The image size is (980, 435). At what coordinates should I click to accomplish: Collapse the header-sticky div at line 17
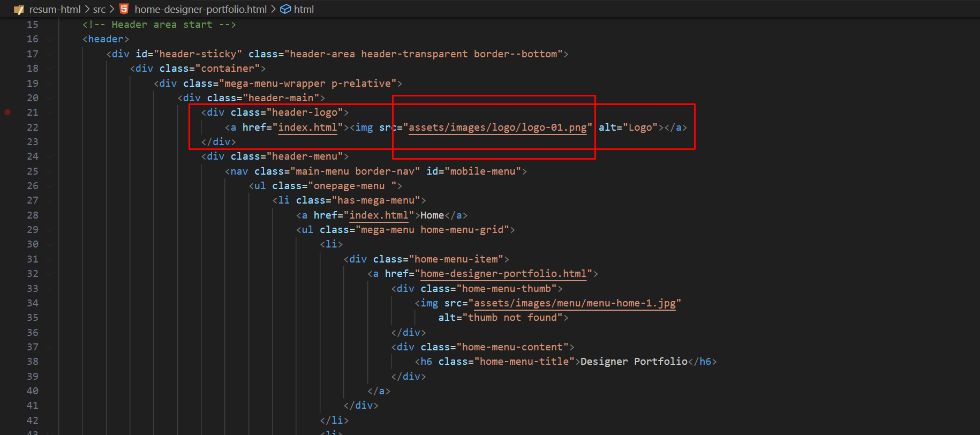pos(50,54)
